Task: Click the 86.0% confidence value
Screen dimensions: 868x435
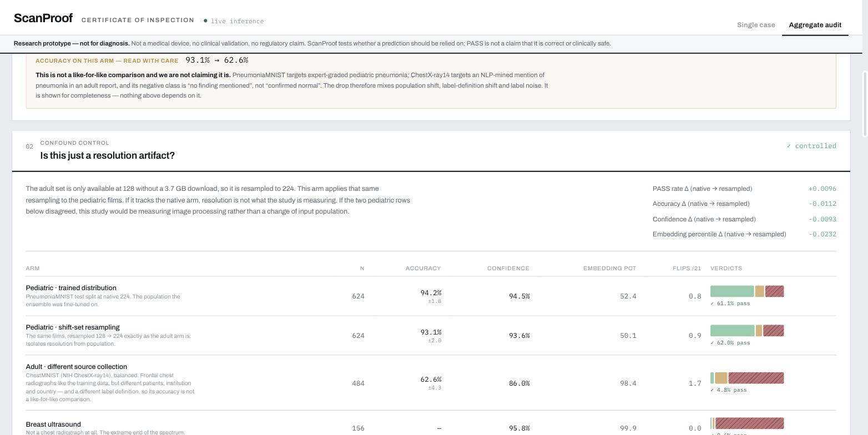Action: tap(519, 383)
